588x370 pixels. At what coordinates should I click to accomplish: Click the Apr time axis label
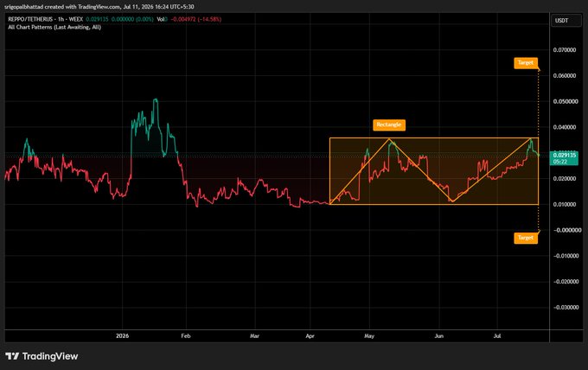(310, 336)
